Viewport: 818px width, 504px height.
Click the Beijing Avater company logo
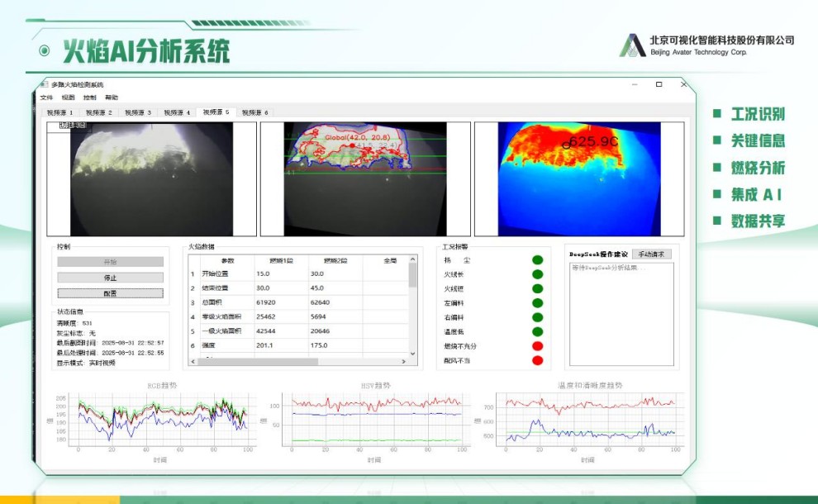point(633,45)
